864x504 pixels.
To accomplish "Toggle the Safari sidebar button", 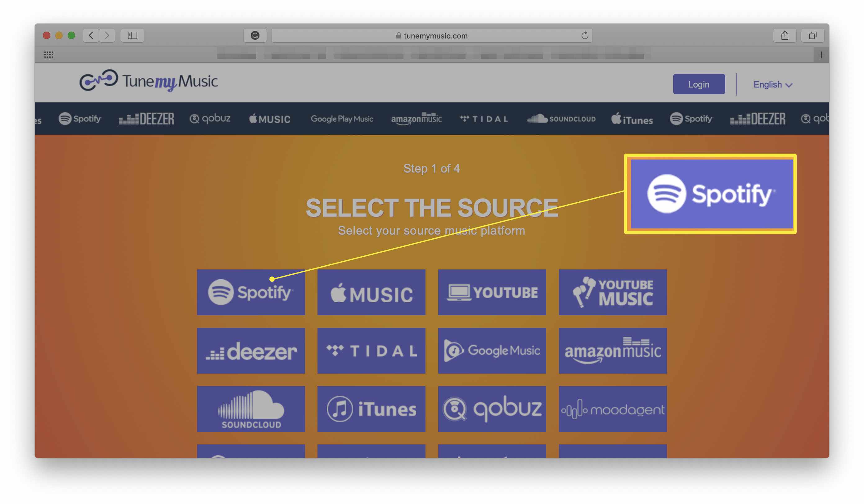I will [x=132, y=35].
